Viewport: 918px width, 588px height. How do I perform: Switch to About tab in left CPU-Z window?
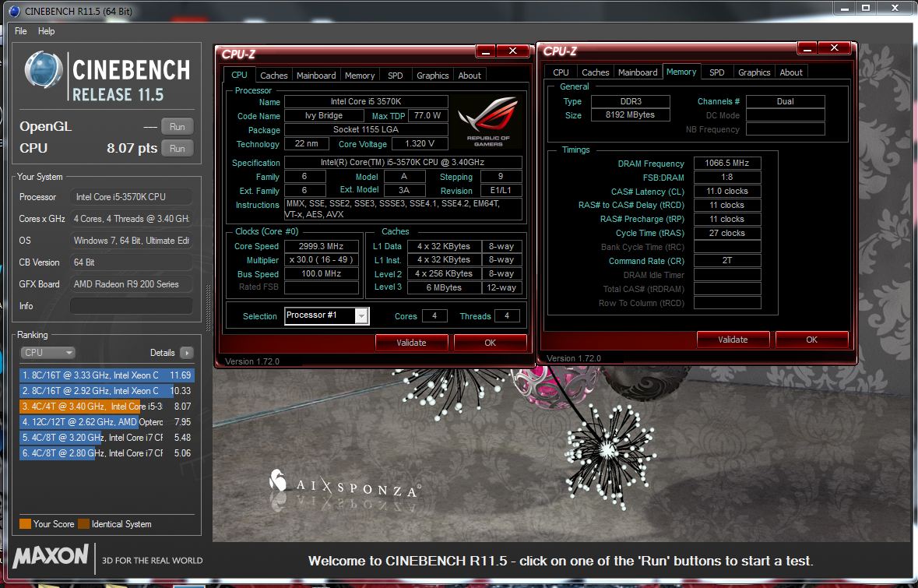(x=470, y=76)
